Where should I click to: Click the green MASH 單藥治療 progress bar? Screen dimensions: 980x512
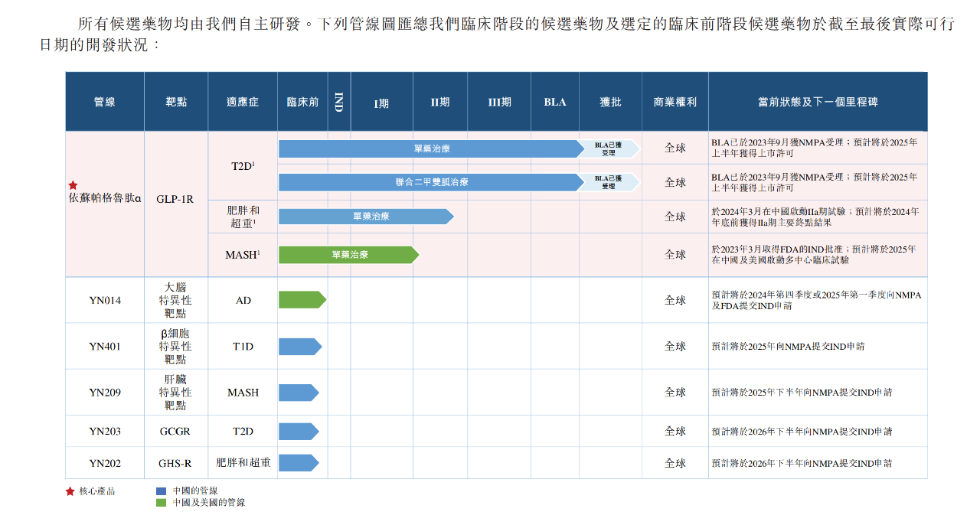point(348,255)
